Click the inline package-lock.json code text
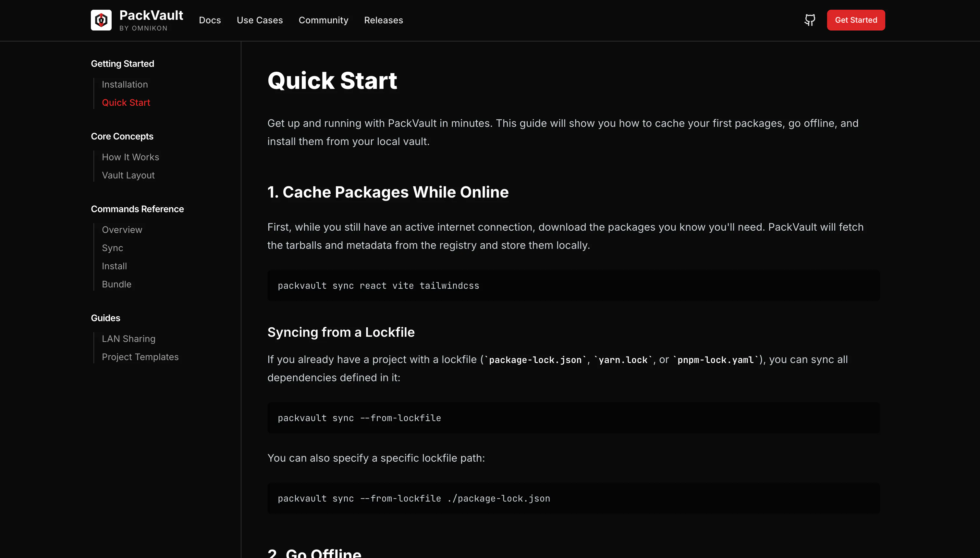The image size is (980, 558). (x=535, y=360)
